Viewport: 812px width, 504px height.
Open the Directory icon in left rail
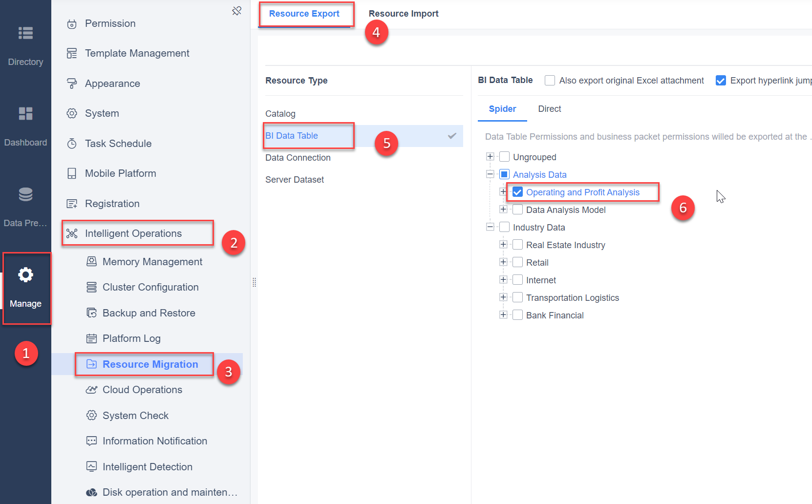pyautogui.click(x=25, y=33)
